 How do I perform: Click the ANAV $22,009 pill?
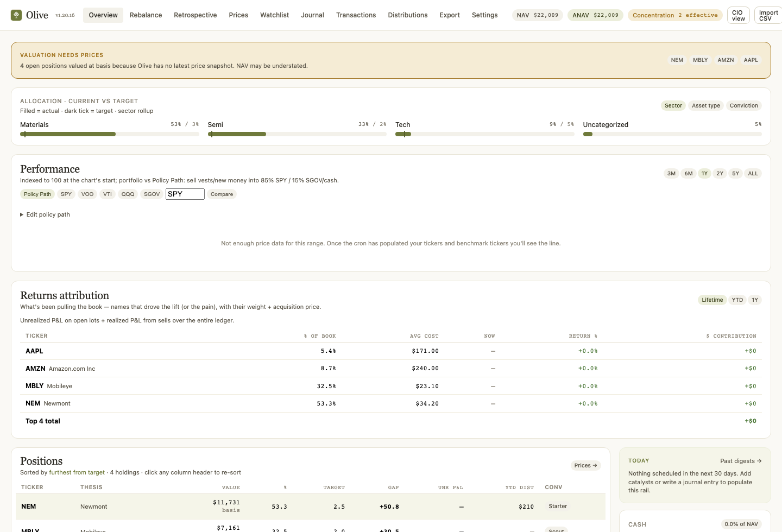(x=595, y=15)
